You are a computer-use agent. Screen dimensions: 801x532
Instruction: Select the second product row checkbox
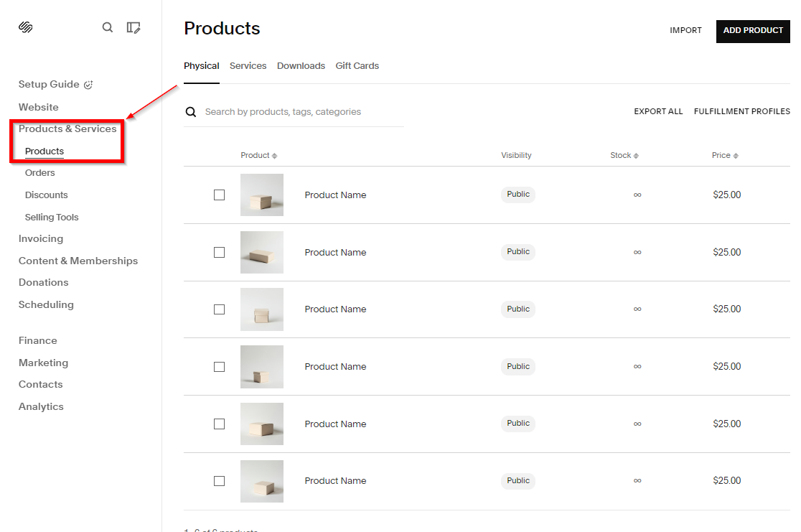tap(219, 253)
